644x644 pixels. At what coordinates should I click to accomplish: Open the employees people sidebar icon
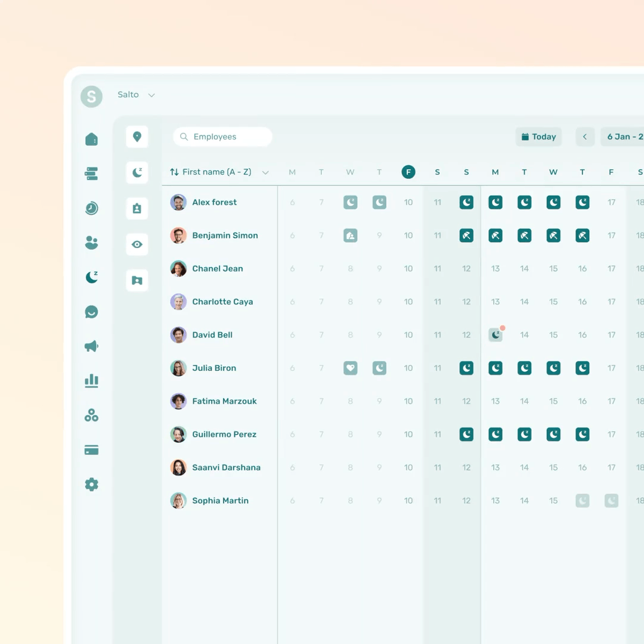91,243
